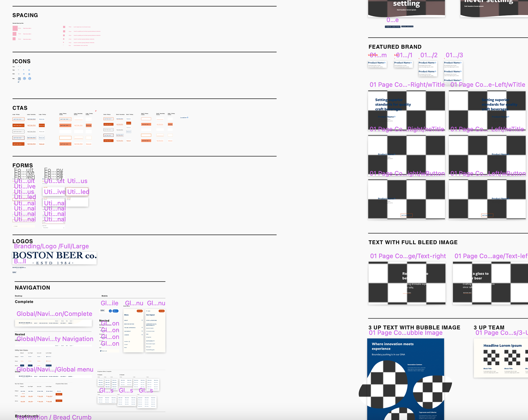Click the Mobile column header under Navigation

tap(105, 296)
